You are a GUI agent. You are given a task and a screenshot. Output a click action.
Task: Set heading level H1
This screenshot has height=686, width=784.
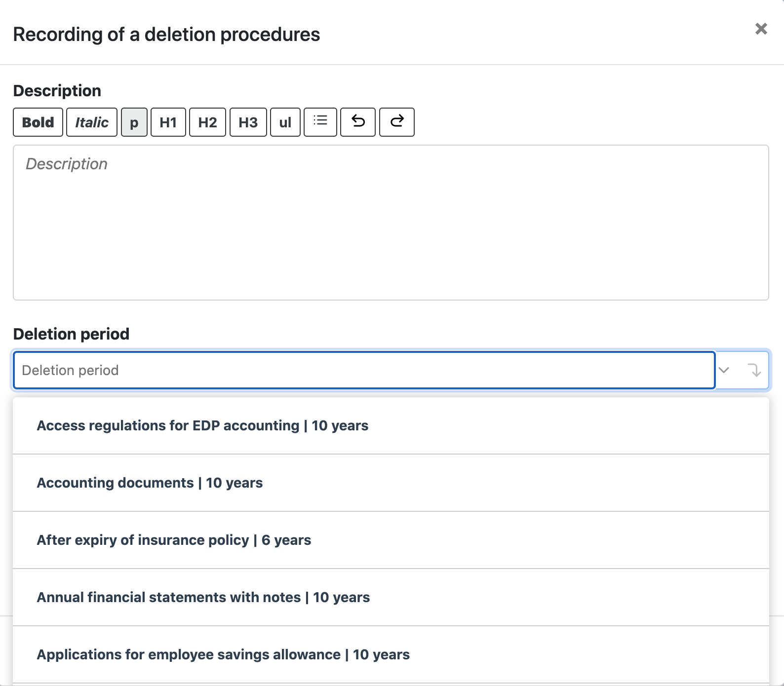click(x=168, y=122)
